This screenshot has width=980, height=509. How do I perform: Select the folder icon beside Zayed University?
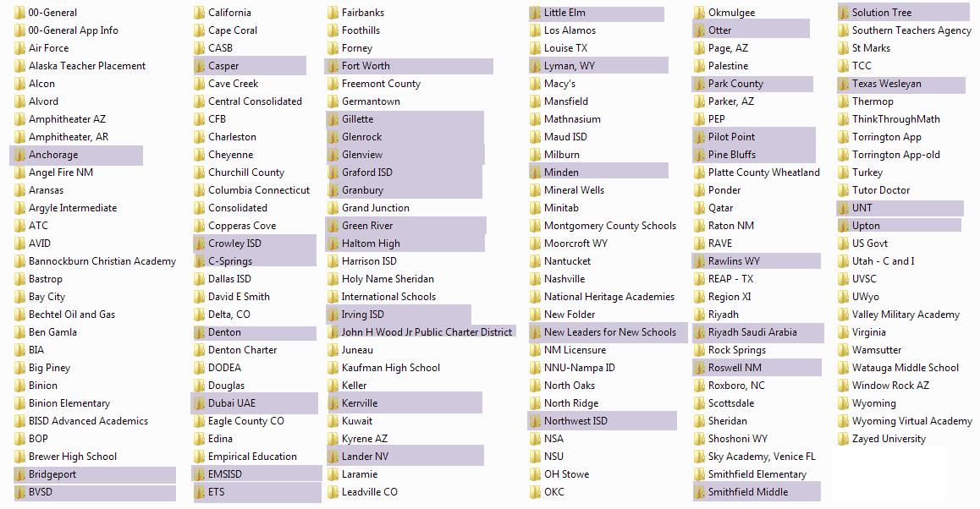tap(844, 439)
